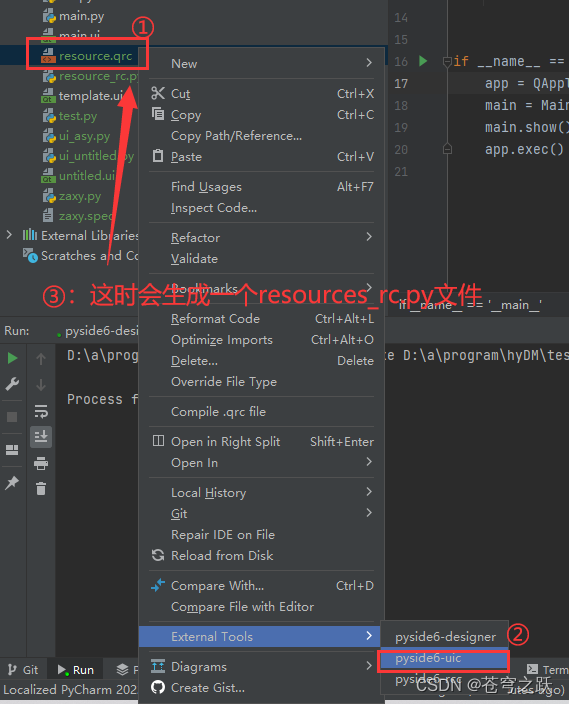The height and width of the screenshot is (704, 569).
Task: Clear console with trash icon
Action: [x=41, y=488]
